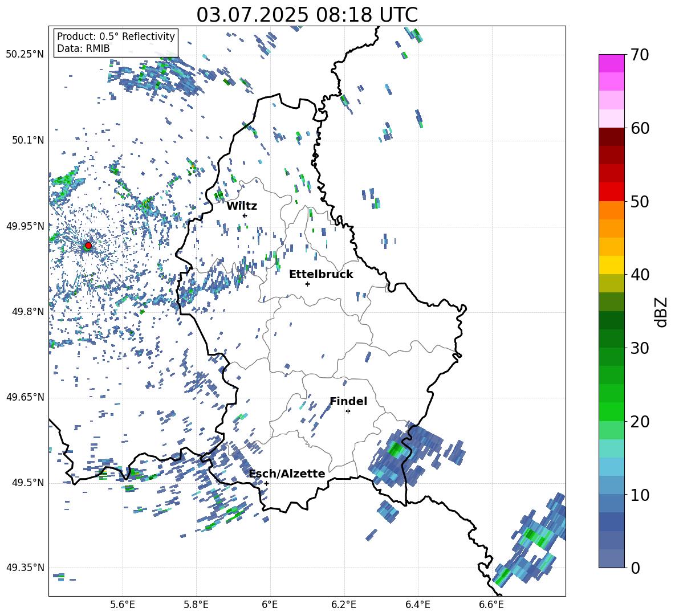Screen dimensions: 675x616
Task: Click the Wiltz station cross marker
Action: point(245,215)
